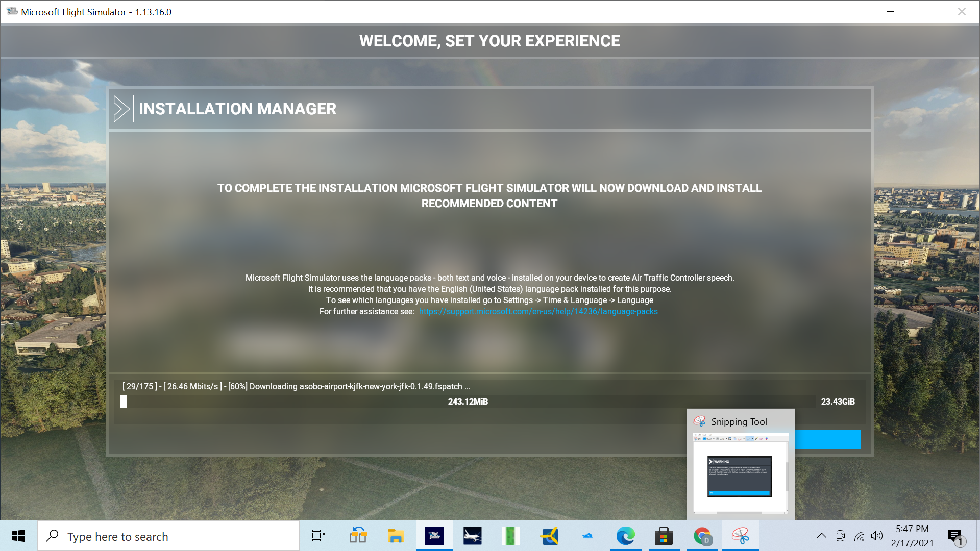This screenshot has width=980, height=551.
Task: Open Task View on the taskbar
Action: point(318,536)
